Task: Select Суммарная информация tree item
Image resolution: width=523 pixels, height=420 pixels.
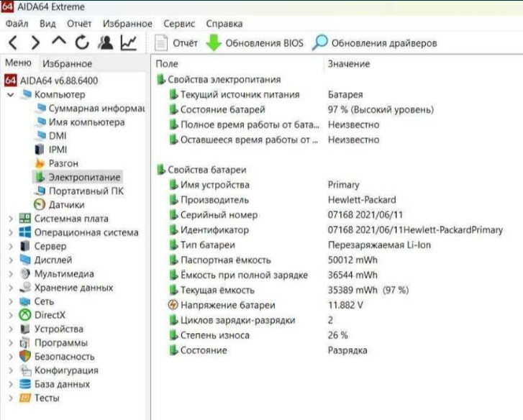Action: pyautogui.click(x=96, y=109)
